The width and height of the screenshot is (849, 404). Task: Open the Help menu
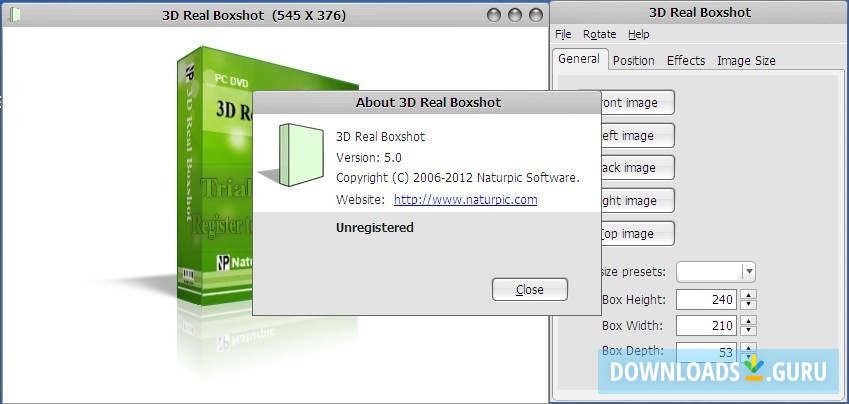click(x=638, y=35)
